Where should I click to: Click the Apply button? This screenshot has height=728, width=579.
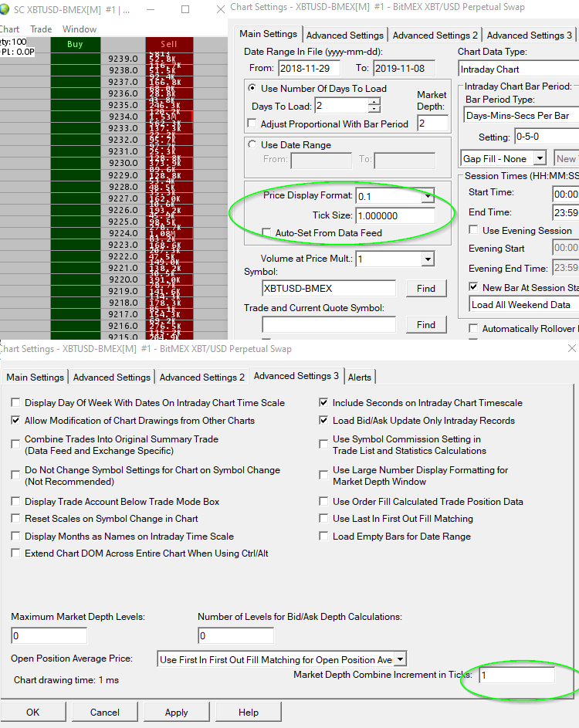177,713
